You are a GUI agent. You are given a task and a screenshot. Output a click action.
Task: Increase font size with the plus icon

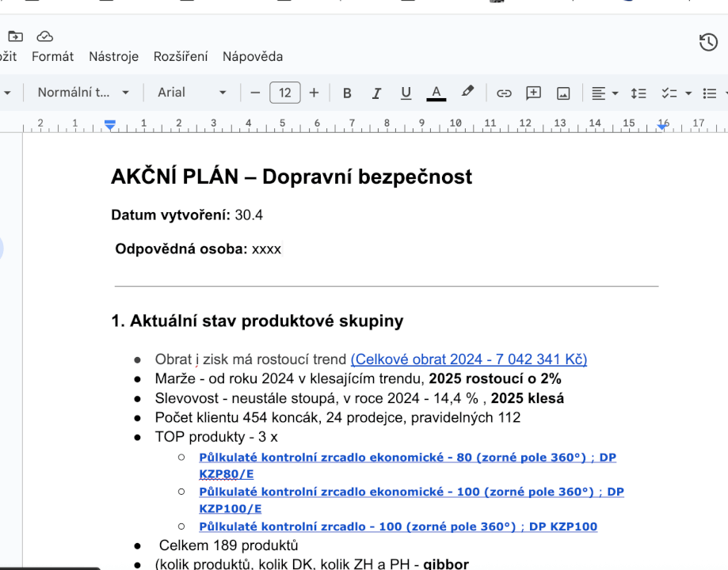click(314, 93)
